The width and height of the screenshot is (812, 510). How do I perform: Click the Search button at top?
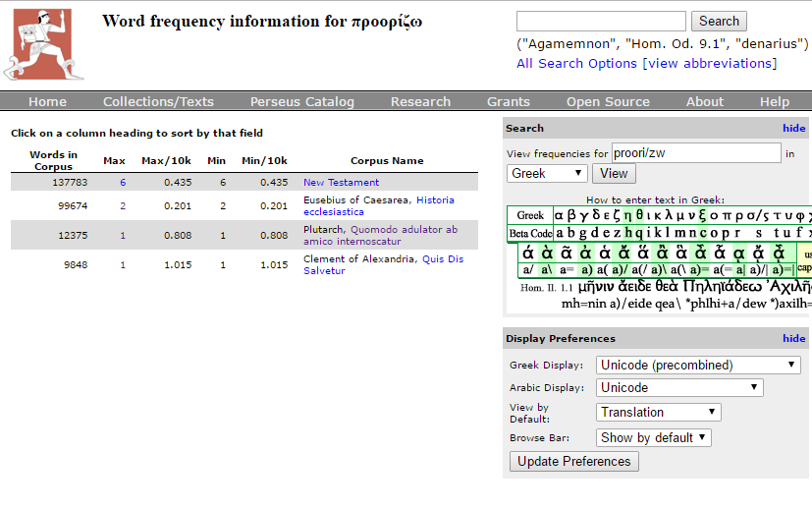[719, 21]
